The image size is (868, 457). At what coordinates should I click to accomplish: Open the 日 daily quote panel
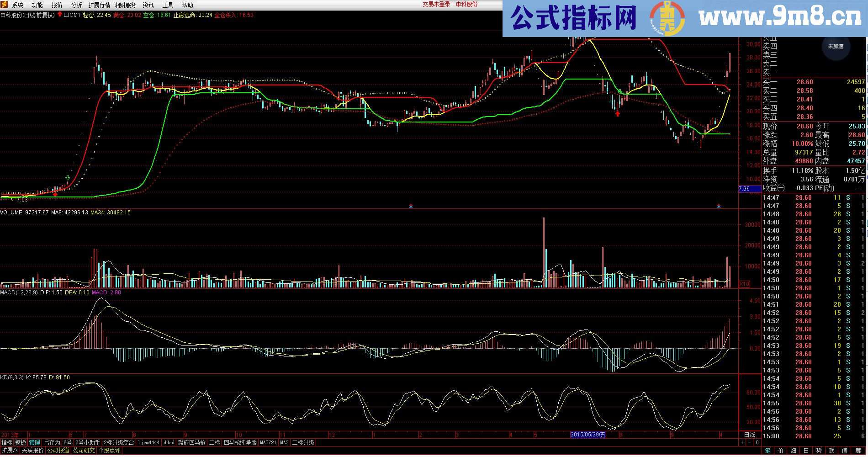[x=806, y=451]
